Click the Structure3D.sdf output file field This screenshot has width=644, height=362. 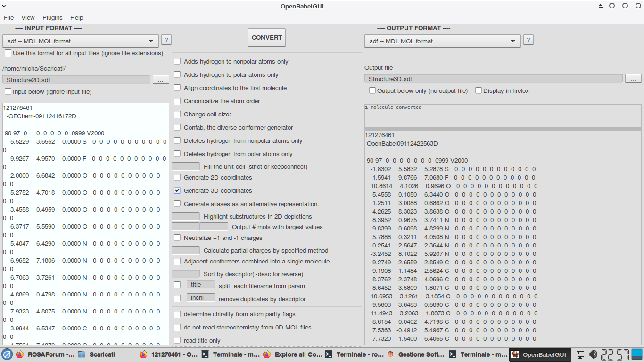[x=493, y=79]
